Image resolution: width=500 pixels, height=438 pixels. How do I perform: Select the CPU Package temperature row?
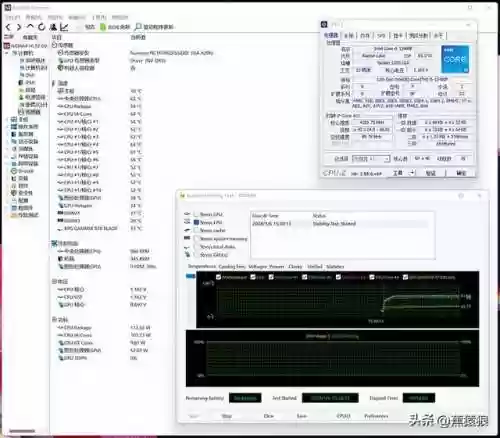100,106
